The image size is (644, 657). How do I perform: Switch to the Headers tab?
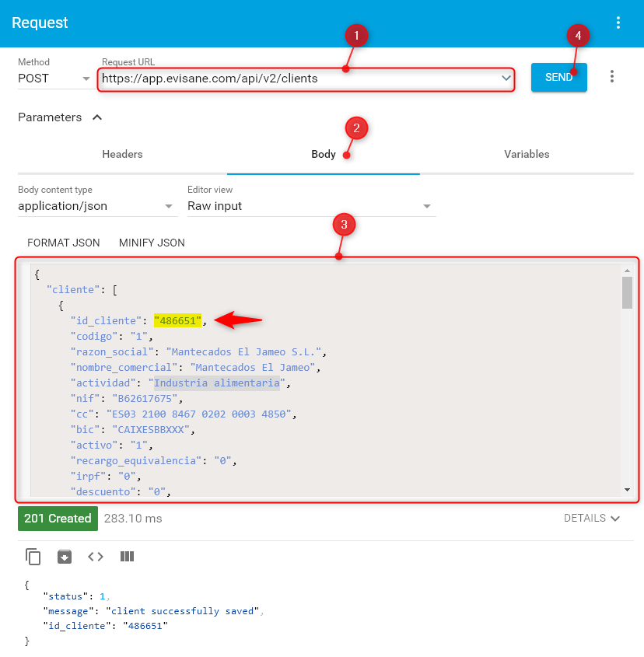coord(122,154)
